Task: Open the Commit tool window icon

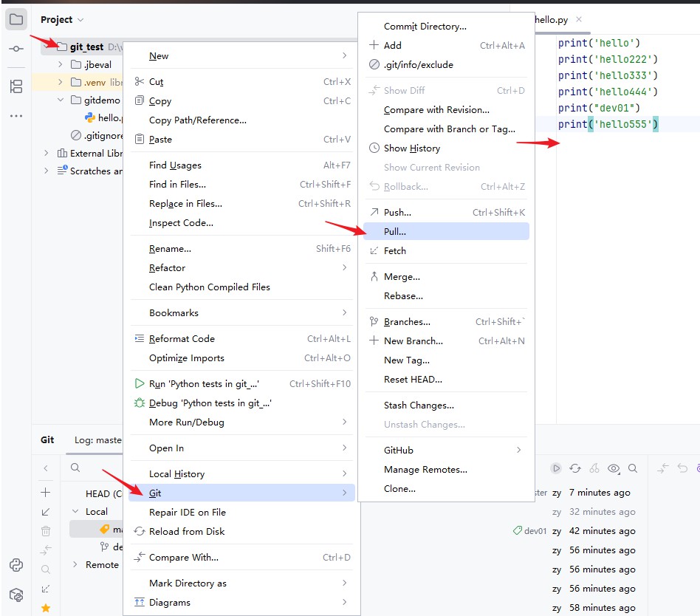Action: click(16, 49)
